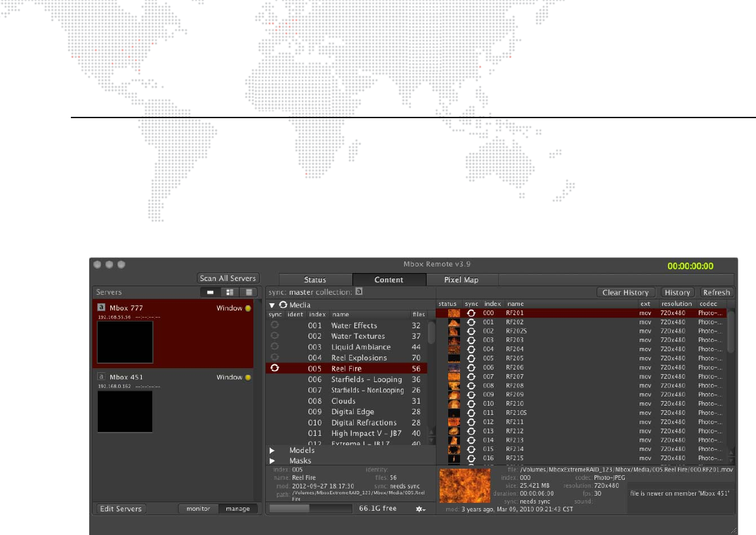The width and height of the screenshot is (756, 535).
Task: Expand the Models section
Action: 272,451
